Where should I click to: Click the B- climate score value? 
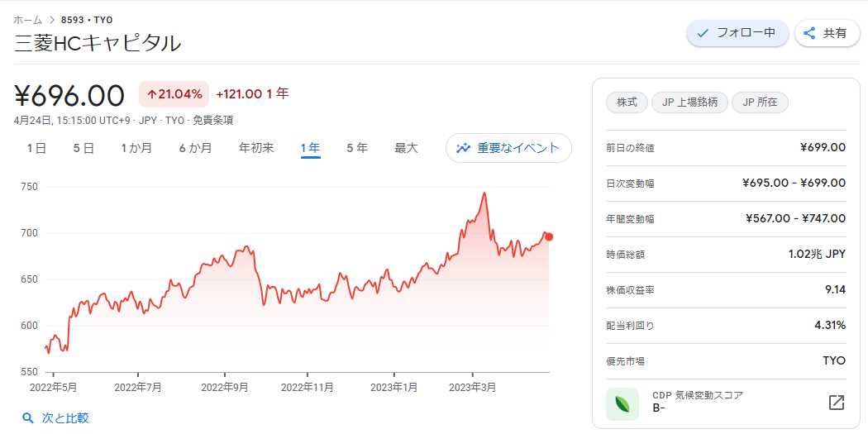(659, 410)
